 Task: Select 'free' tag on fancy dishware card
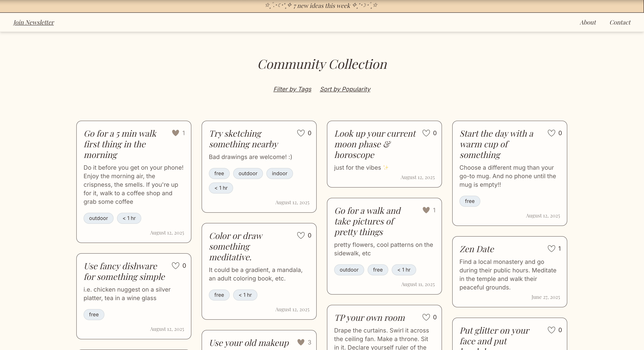tap(94, 314)
